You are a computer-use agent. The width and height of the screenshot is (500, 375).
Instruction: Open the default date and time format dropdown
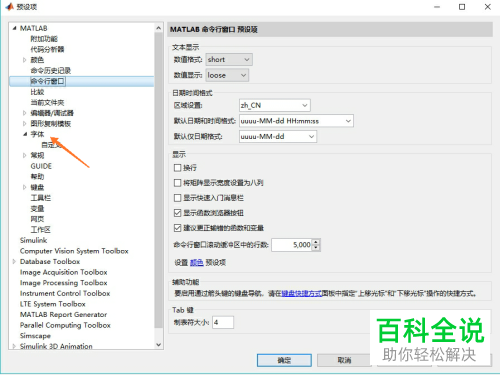coord(296,121)
